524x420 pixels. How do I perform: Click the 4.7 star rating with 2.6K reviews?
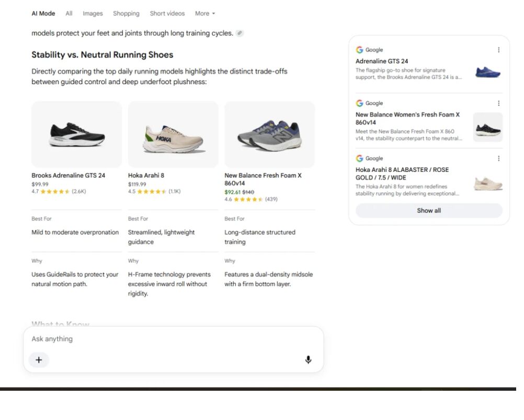coord(59,192)
